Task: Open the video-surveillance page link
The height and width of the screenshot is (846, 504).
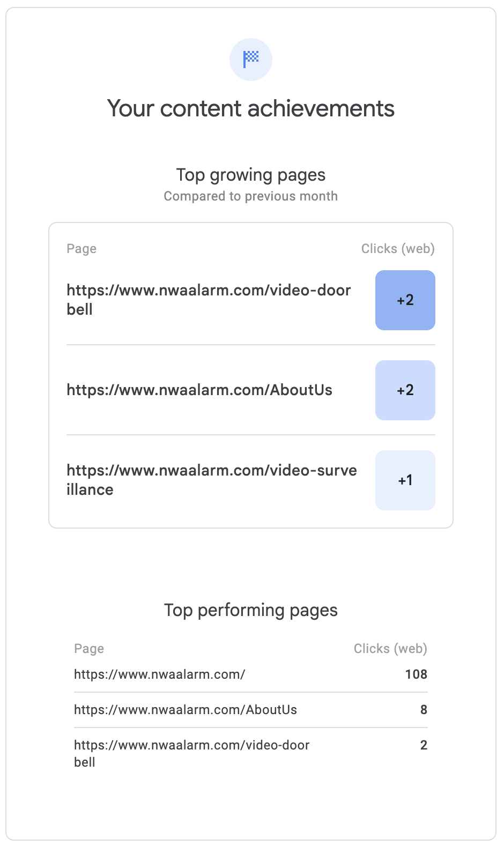Action: coord(211,479)
